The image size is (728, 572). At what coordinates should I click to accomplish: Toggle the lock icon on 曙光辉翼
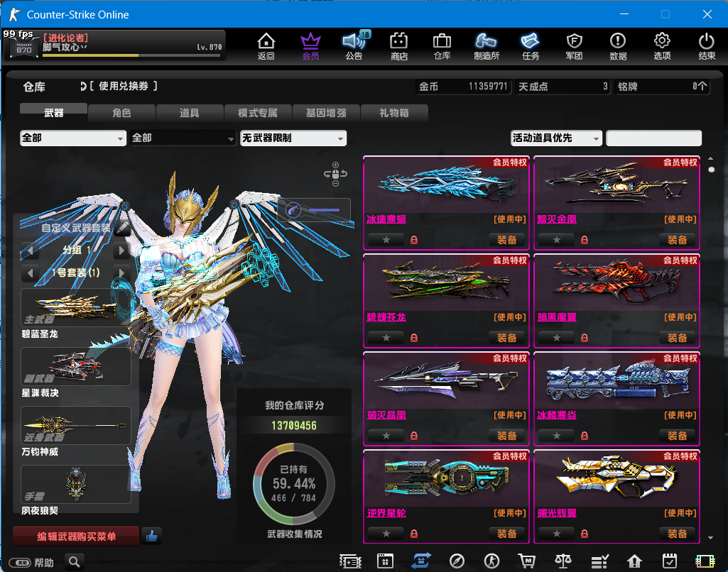585,534
